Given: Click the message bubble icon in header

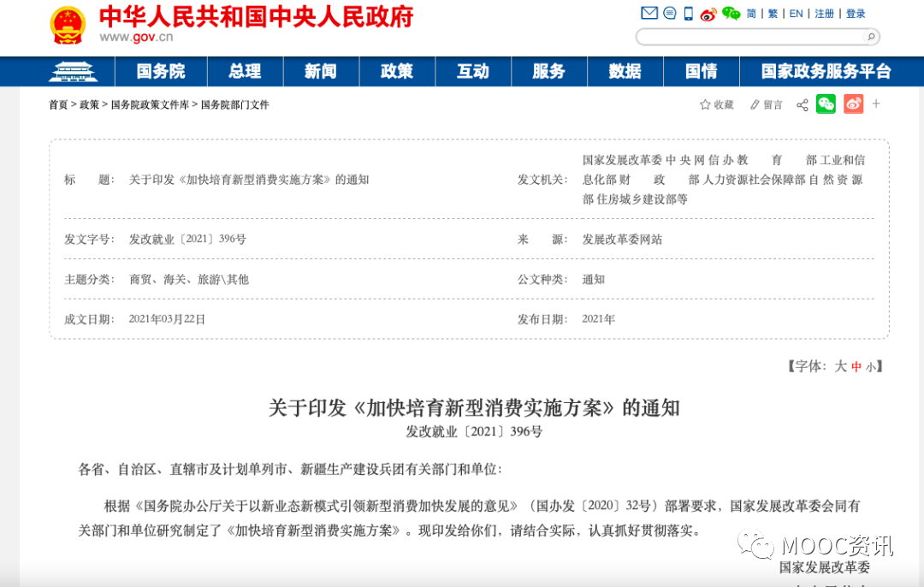Looking at the screenshot, I should (669, 13).
